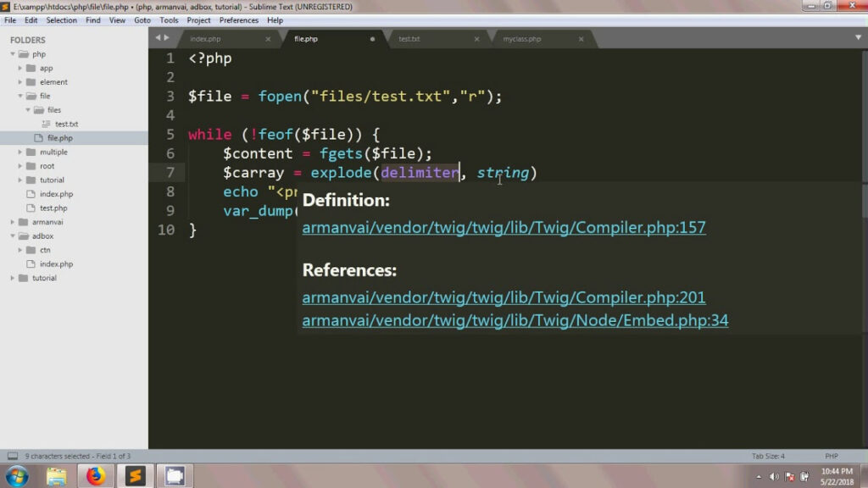This screenshot has width=868, height=488.
Task: Switch to the myclass.php tab
Action: [x=522, y=39]
